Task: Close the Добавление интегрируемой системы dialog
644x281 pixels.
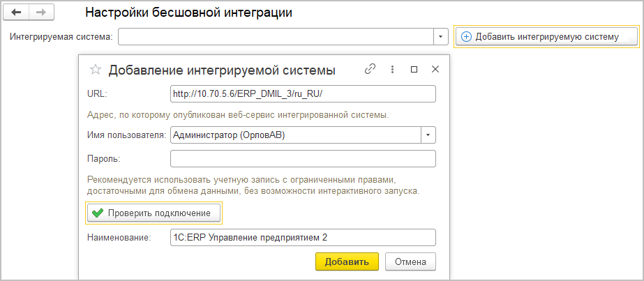Action: tap(435, 70)
